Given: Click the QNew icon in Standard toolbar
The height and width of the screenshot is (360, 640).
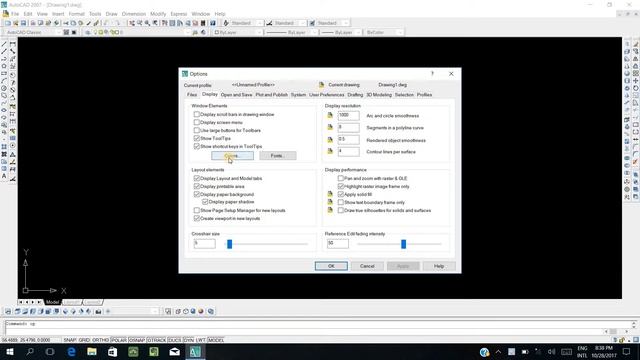Looking at the screenshot, I should pos(8,23).
